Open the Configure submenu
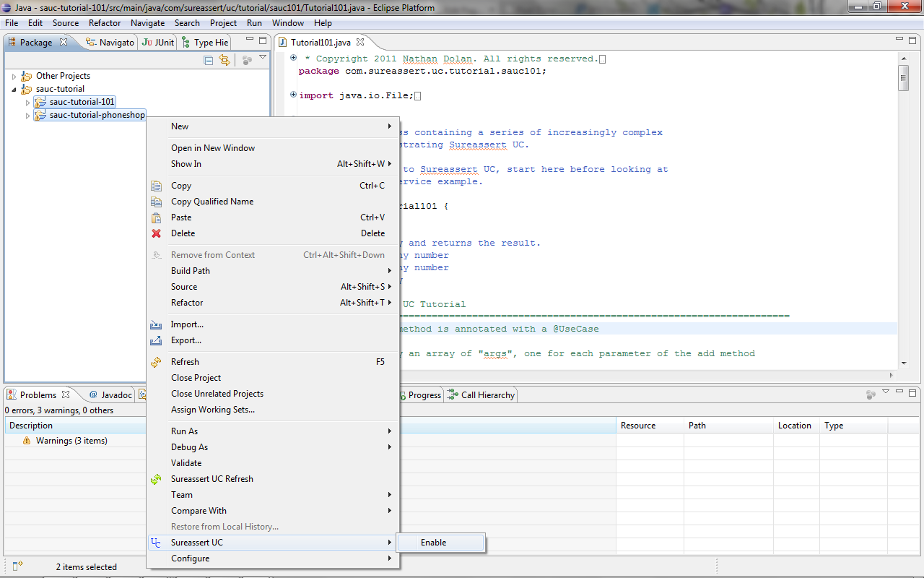 (273, 558)
